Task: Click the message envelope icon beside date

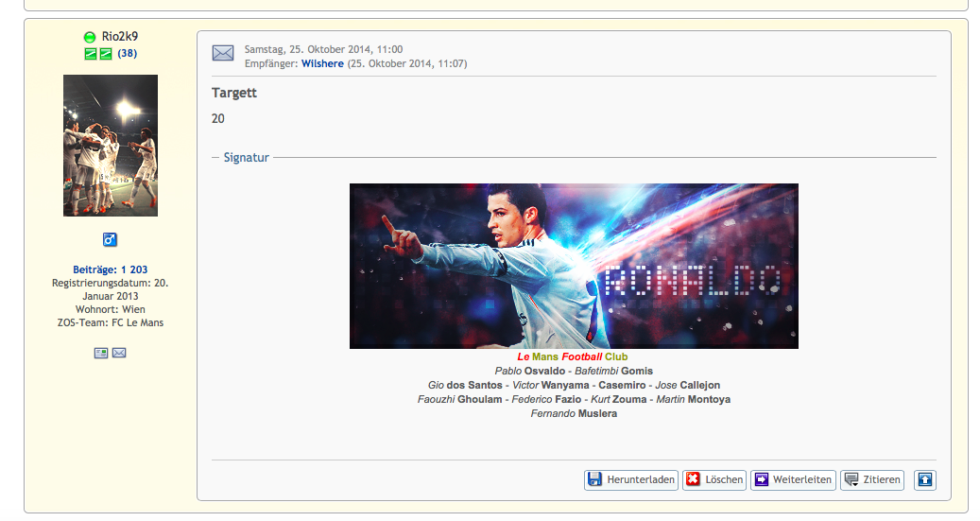Action: [223, 53]
